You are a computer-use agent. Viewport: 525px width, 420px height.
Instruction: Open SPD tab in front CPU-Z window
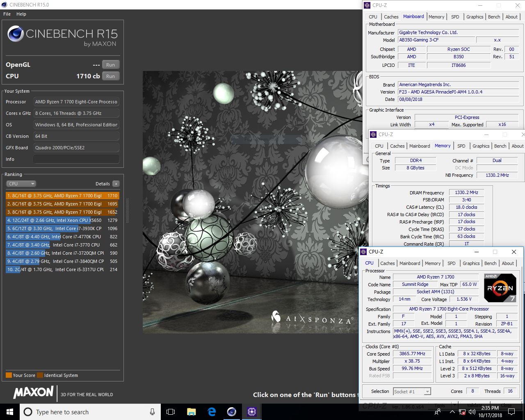452,263
